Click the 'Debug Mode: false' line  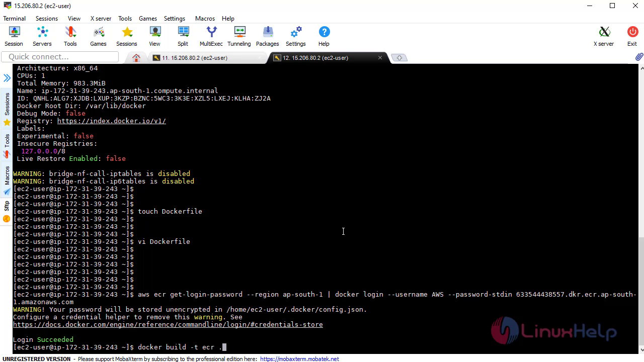(x=51, y=114)
